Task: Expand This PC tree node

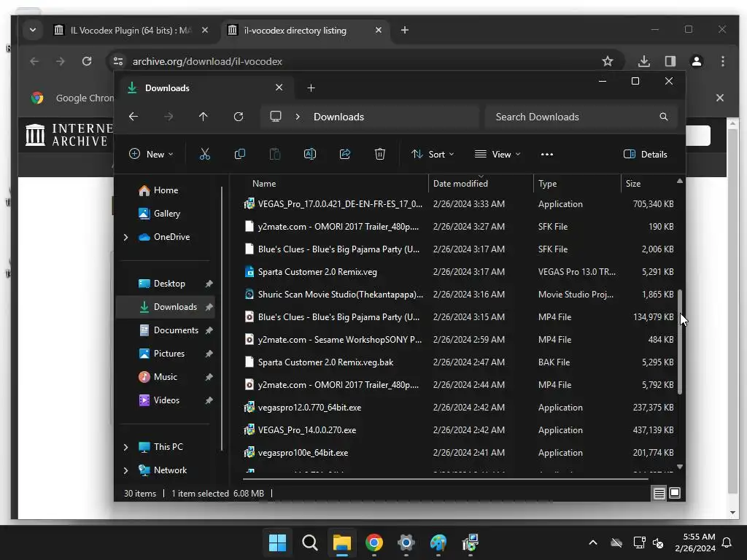Action: click(x=125, y=447)
